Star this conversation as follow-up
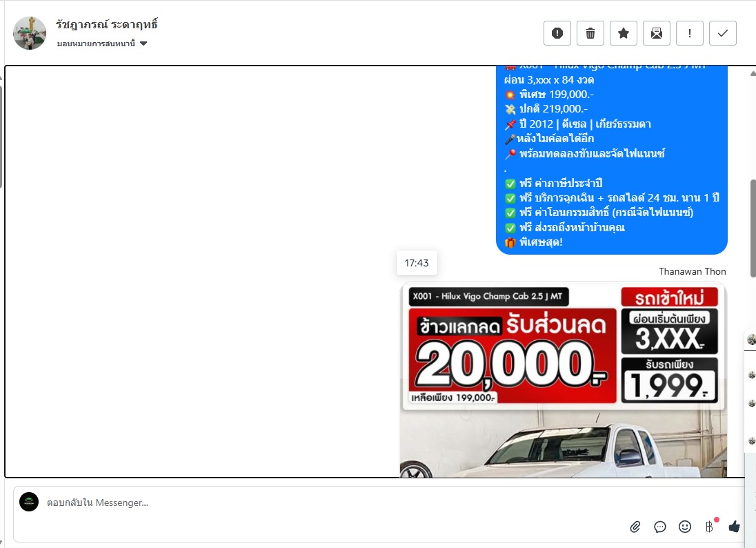Image resolution: width=756 pixels, height=548 pixels. pos(624,33)
